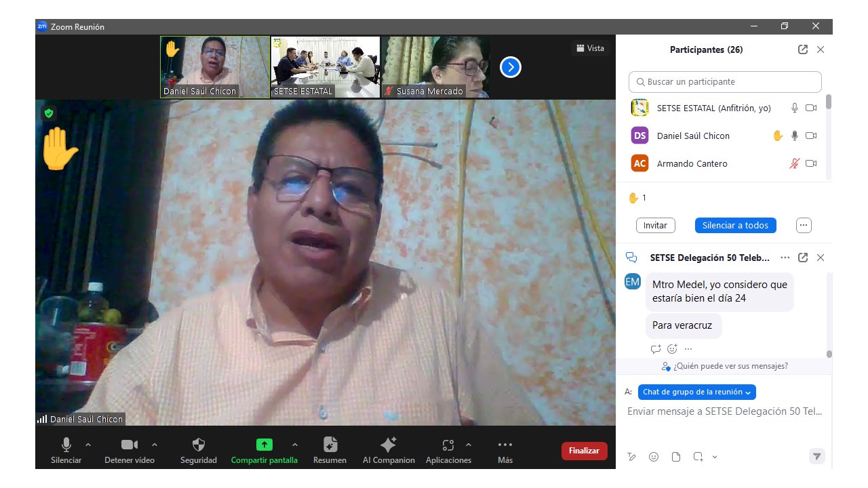Open the Resumen meeting summary
The image size is (868, 488).
pyautogui.click(x=330, y=445)
